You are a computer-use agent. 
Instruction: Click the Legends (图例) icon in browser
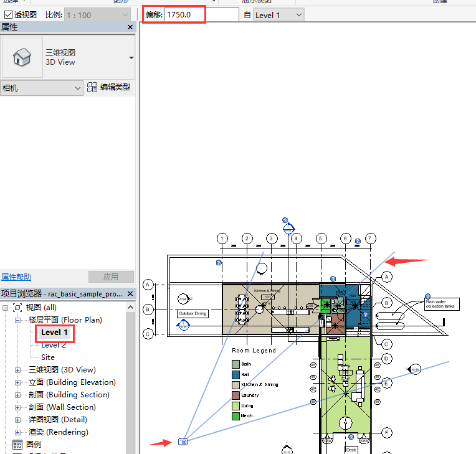17,445
